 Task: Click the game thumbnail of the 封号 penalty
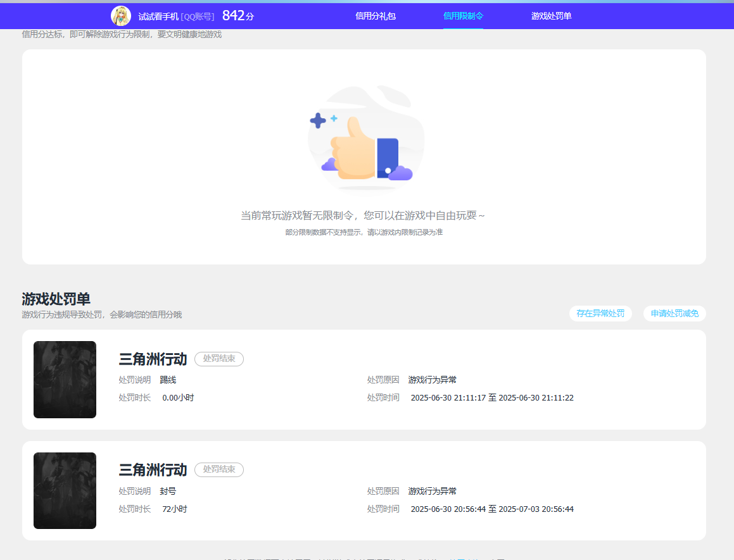[x=65, y=491]
